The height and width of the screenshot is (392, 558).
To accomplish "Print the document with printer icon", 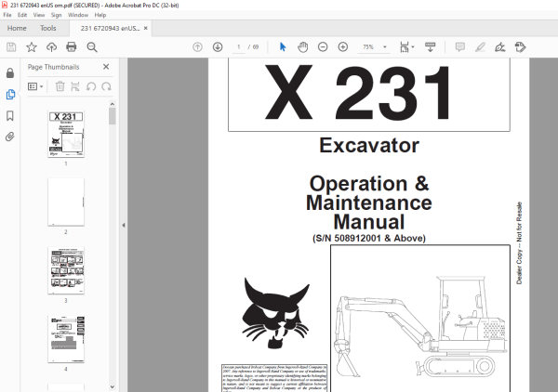I will (x=72, y=47).
